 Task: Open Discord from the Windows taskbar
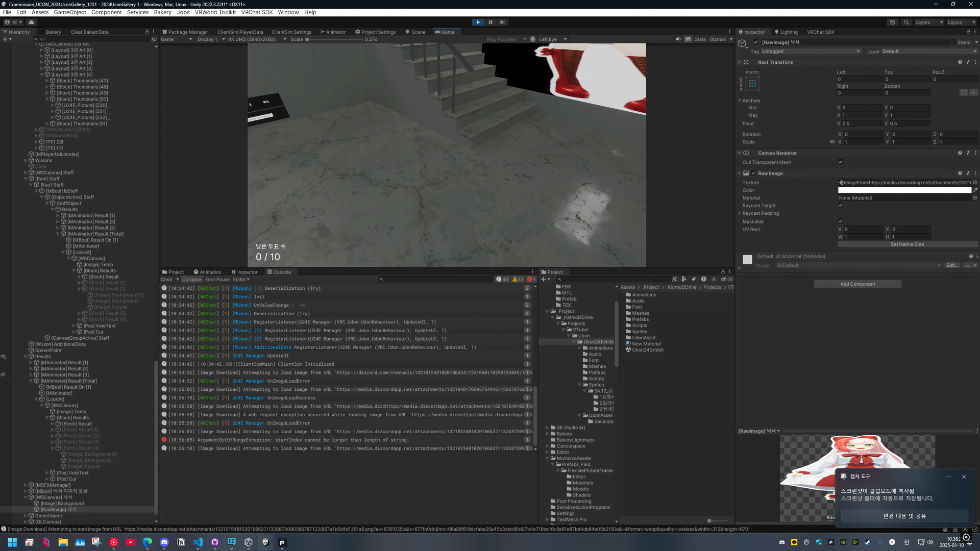164,542
